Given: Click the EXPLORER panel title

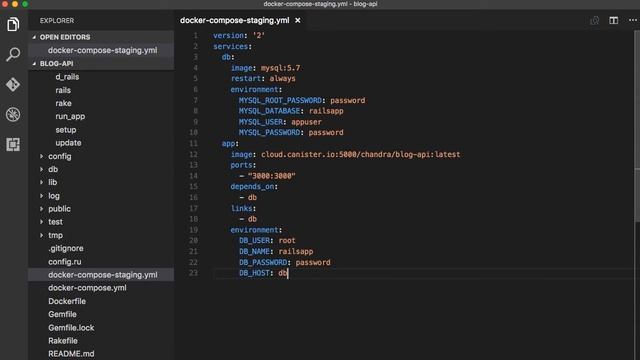Looking at the screenshot, I should [57, 20].
